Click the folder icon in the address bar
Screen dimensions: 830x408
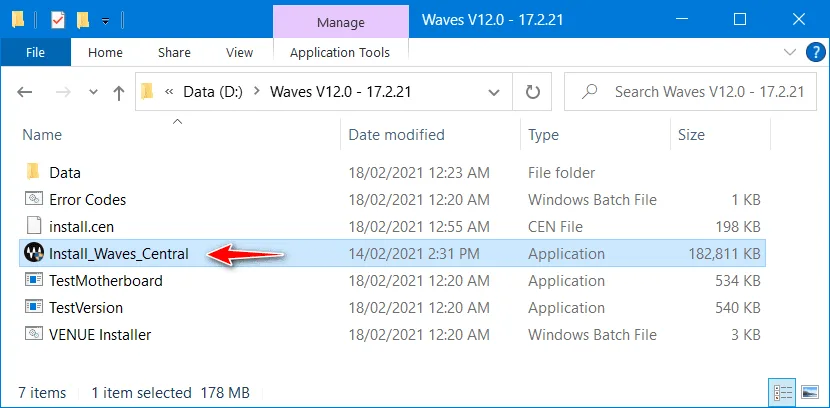click(147, 92)
